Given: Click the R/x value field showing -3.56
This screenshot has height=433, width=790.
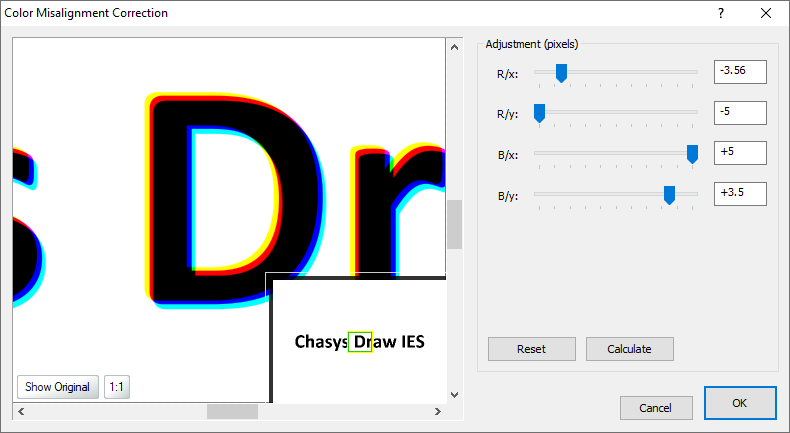Looking at the screenshot, I should tap(740, 72).
